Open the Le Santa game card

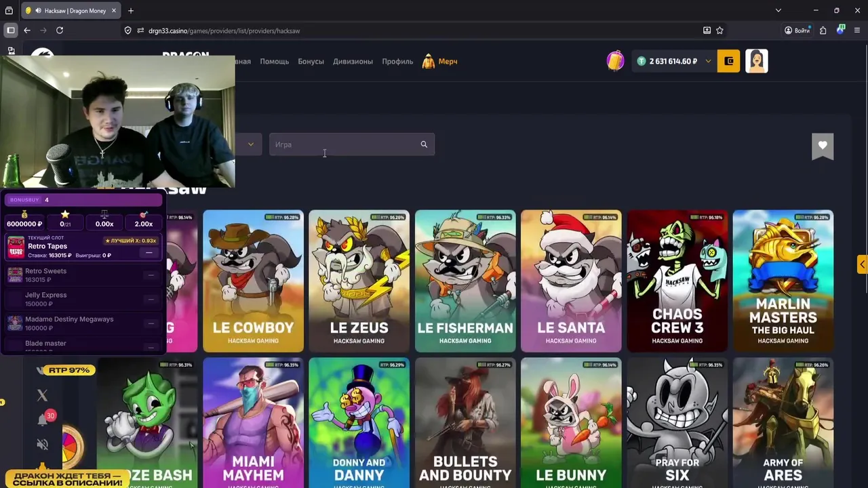pyautogui.click(x=571, y=281)
